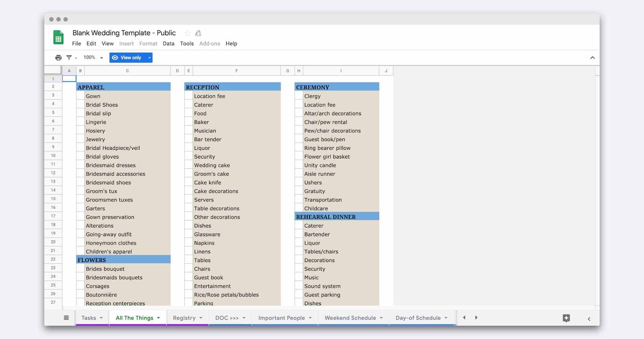This screenshot has height=339, width=644.
Task: Click the add to Drive icon
Action: coord(198,33)
